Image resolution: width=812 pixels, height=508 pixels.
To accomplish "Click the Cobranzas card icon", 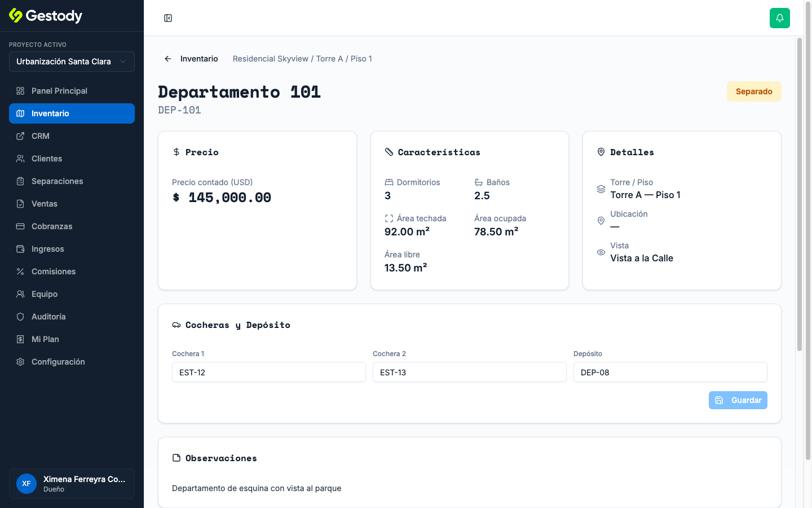I will tap(20, 226).
